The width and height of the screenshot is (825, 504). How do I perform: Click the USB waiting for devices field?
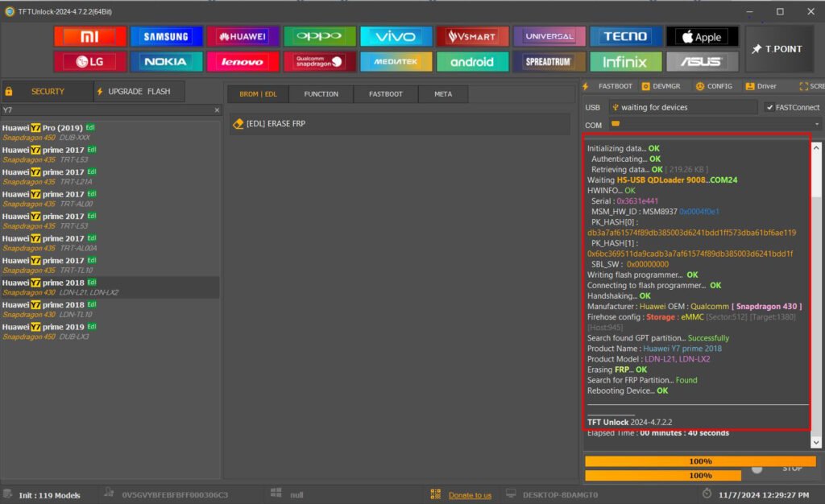683,107
